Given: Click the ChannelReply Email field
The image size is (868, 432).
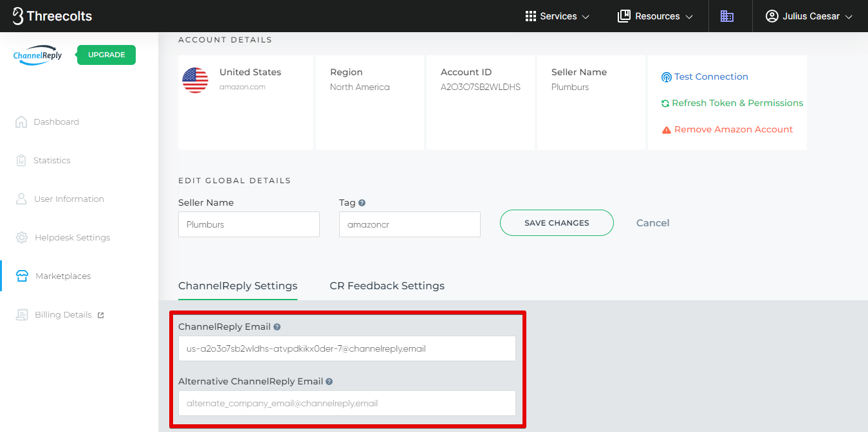Looking at the screenshot, I should pos(347,348).
